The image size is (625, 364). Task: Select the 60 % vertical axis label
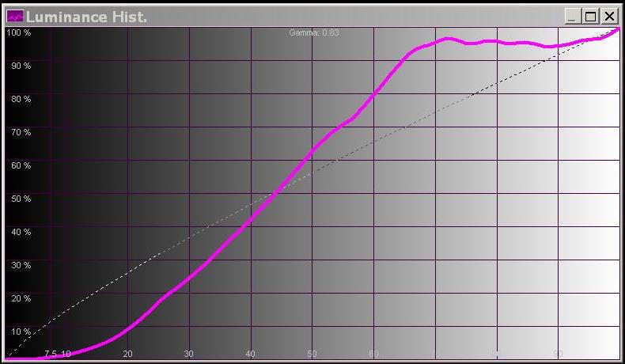click(x=21, y=165)
